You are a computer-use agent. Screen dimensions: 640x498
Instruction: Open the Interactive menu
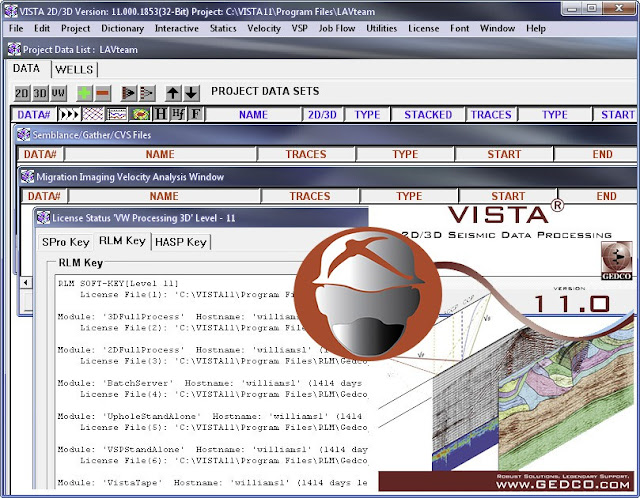[177, 28]
